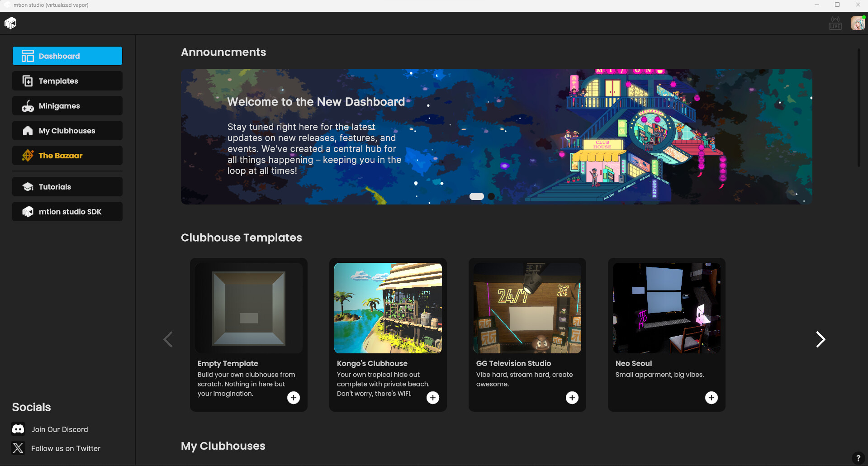This screenshot has width=868, height=466.
Task: Go to Minigames in the sidebar
Action: [67, 106]
